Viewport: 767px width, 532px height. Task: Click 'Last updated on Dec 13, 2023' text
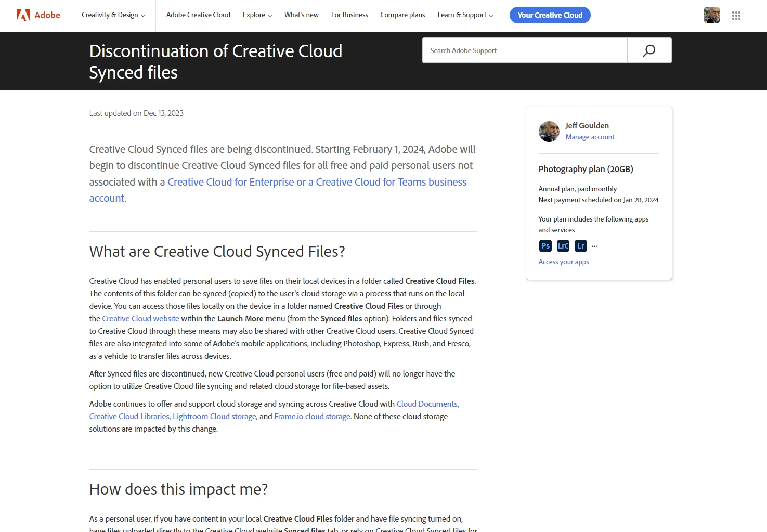[x=136, y=113]
